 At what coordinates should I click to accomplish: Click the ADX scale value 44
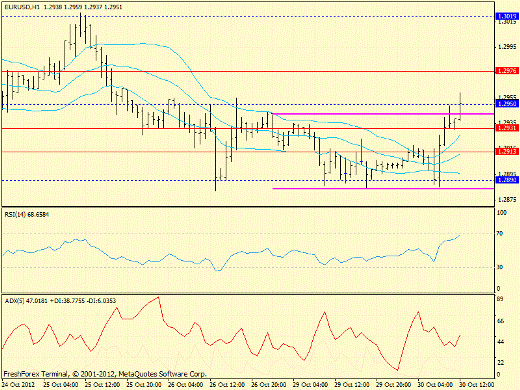pos(500,342)
